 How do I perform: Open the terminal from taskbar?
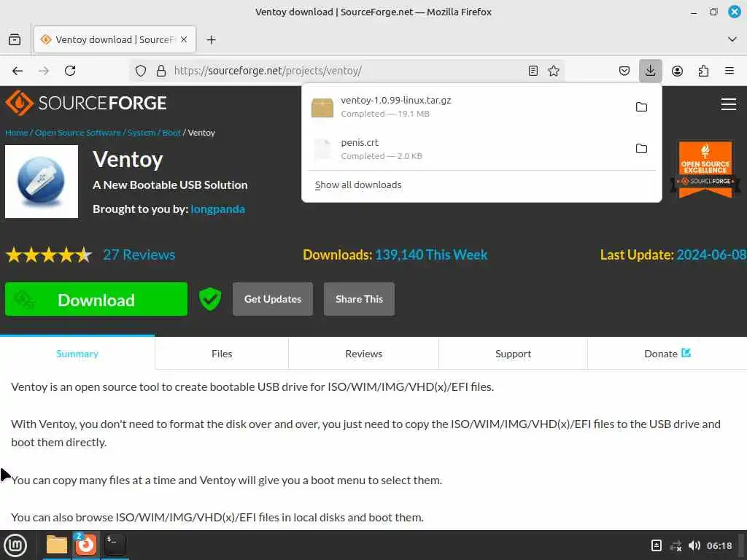[x=115, y=545]
